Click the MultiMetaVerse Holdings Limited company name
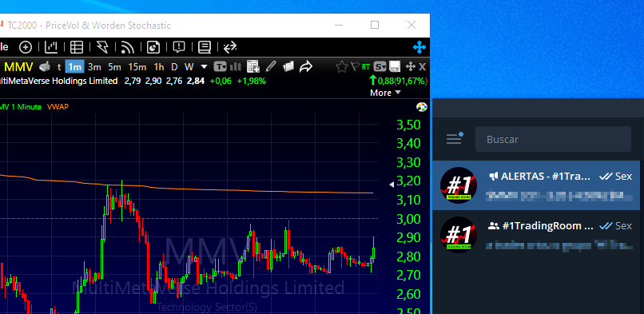This screenshot has width=644, height=314. (x=59, y=81)
